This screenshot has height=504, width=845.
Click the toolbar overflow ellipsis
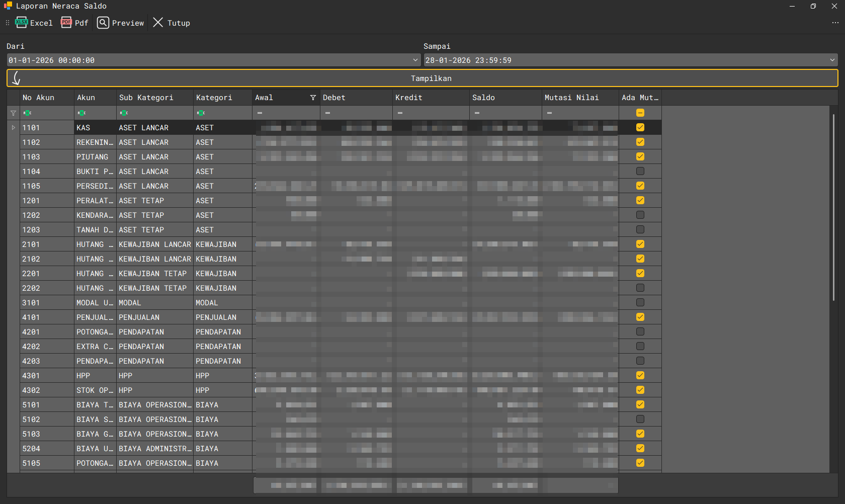(835, 23)
